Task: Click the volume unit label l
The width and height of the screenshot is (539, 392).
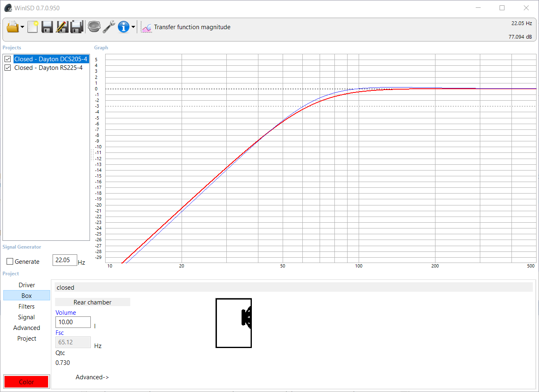Action: (x=95, y=326)
